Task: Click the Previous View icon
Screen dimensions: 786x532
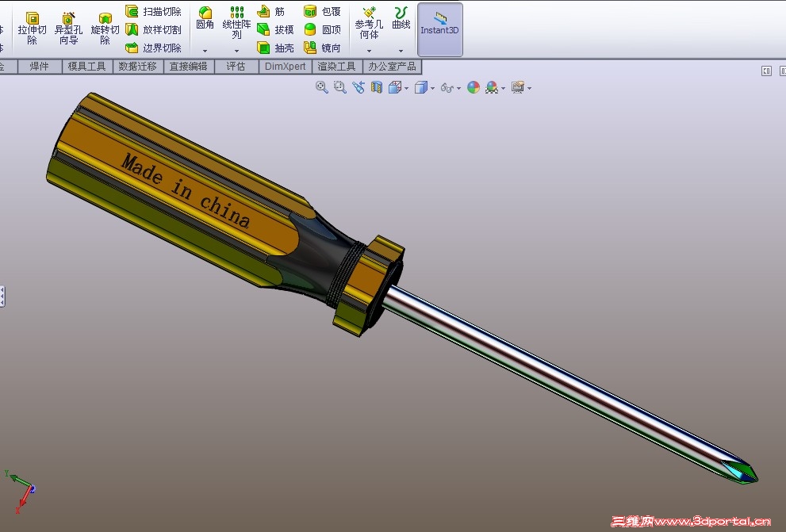Action: pyautogui.click(x=358, y=88)
